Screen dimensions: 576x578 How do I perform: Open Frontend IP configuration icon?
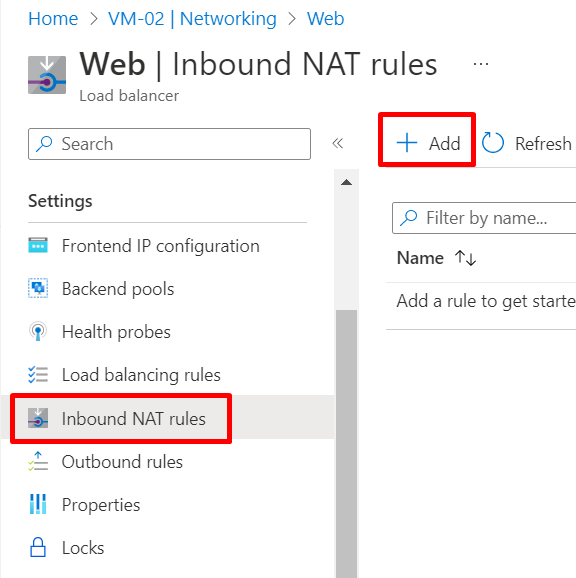pyautogui.click(x=38, y=246)
